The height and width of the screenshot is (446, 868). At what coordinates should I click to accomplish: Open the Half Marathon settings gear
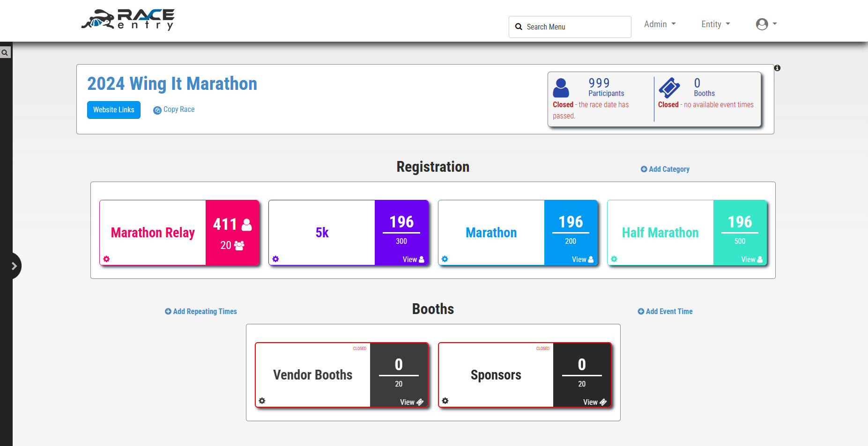[x=614, y=259]
